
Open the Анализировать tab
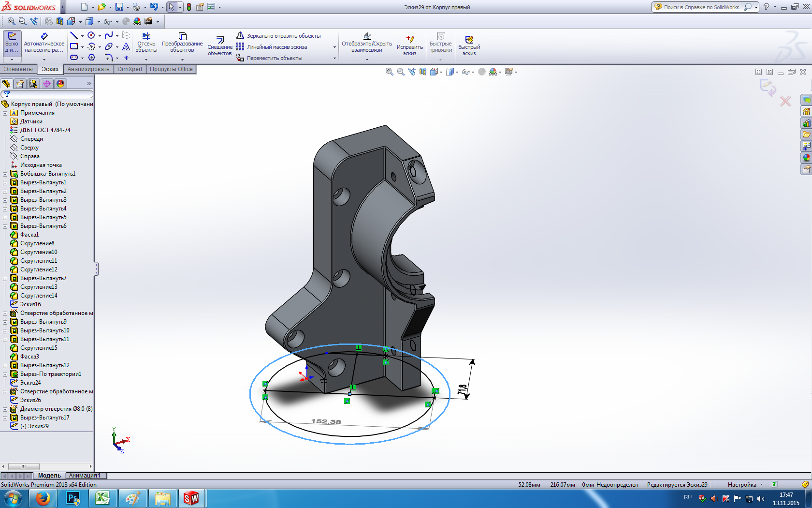click(x=88, y=69)
